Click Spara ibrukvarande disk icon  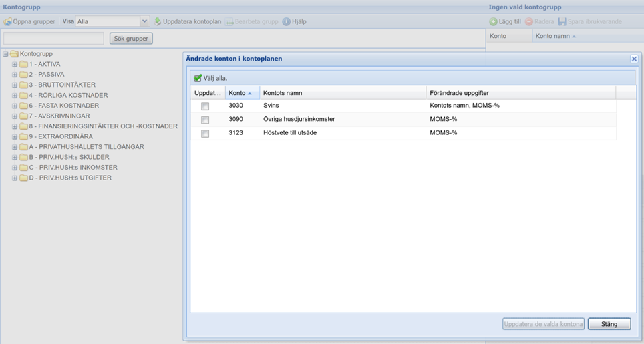[x=562, y=22]
